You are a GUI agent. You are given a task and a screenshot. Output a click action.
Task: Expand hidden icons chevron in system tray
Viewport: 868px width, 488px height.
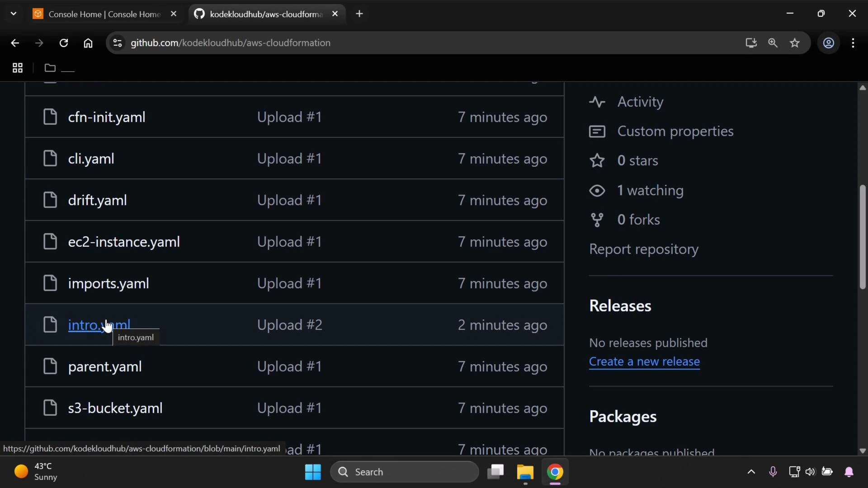tap(751, 472)
